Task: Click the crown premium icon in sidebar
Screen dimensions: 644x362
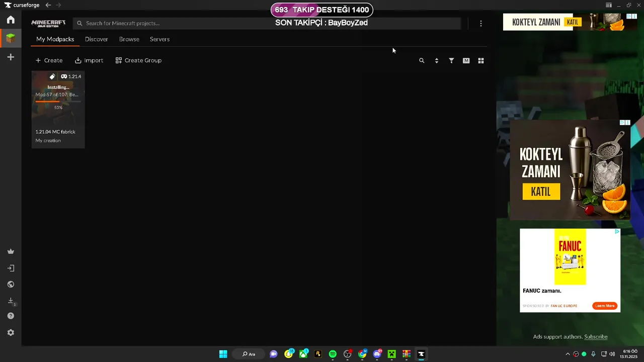Action: coord(11,251)
